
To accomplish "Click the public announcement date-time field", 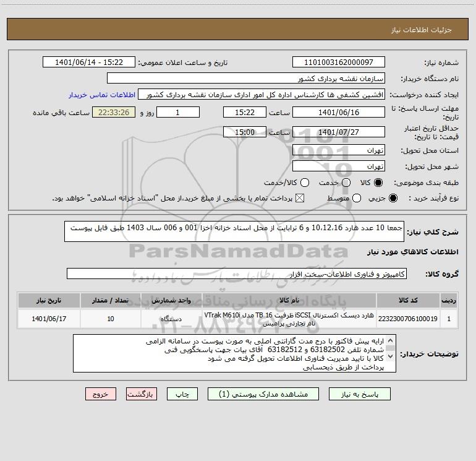I will tap(89, 62).
